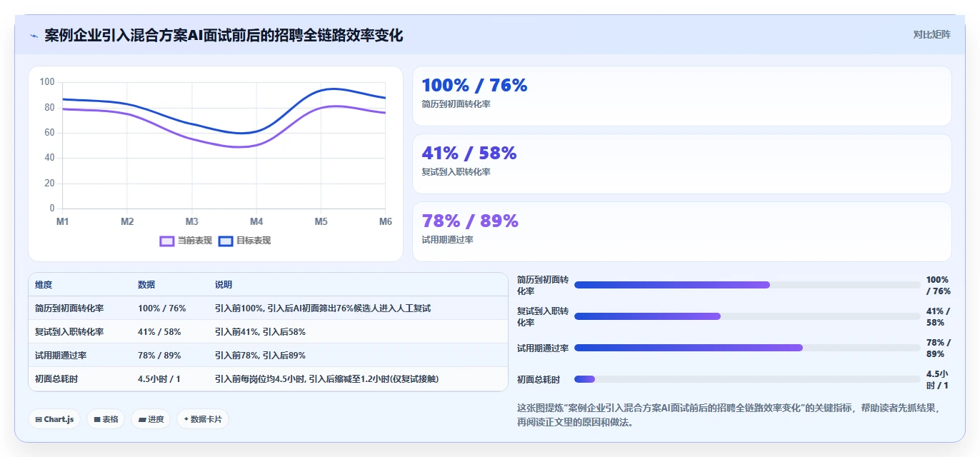Click the 试用期通过率 progress bar
The height and width of the screenshot is (457, 980).
(x=747, y=348)
